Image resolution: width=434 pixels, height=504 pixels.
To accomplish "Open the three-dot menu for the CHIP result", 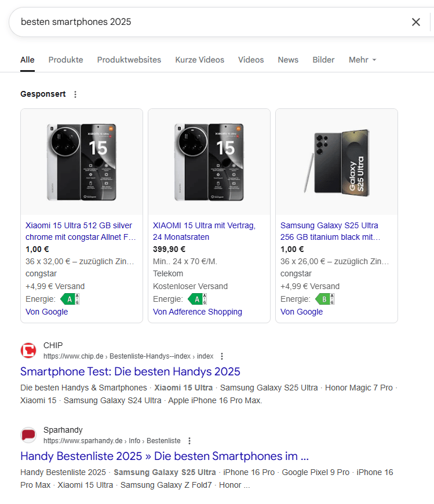I will click(x=221, y=356).
